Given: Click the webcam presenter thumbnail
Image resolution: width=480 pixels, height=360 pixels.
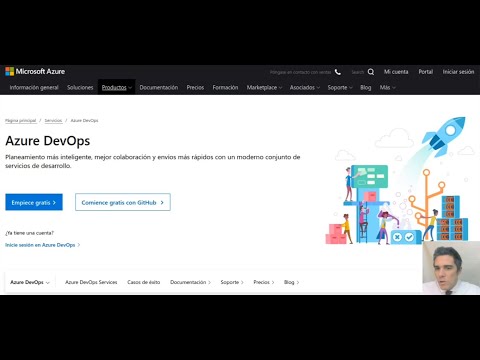Looking at the screenshot, I should 451,268.
